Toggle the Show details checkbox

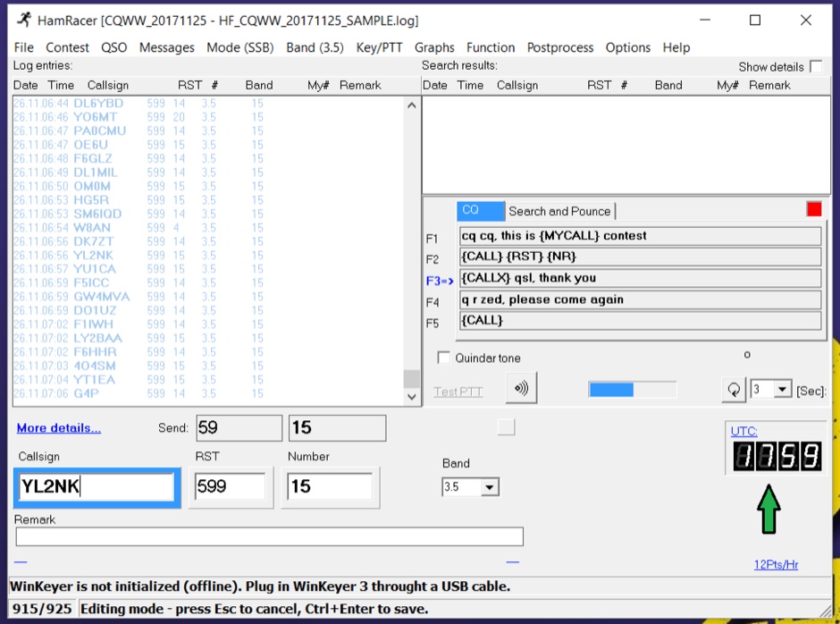[x=815, y=67]
